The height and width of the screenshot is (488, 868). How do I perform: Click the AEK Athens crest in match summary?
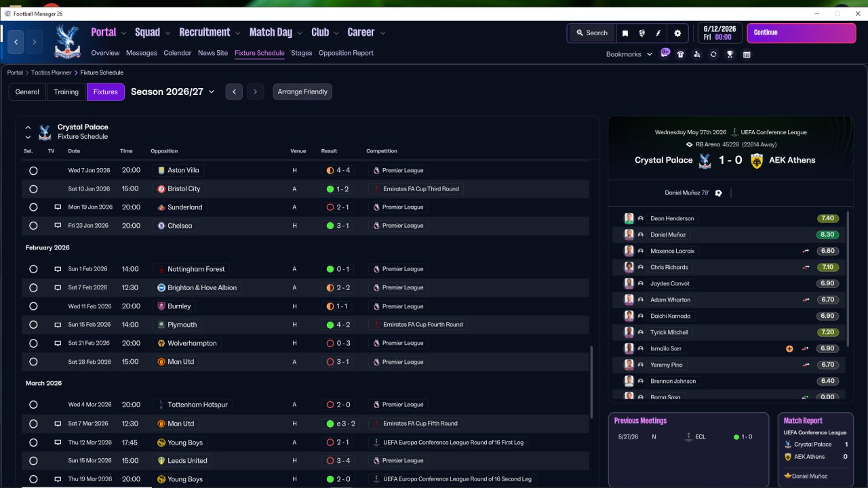[757, 161]
